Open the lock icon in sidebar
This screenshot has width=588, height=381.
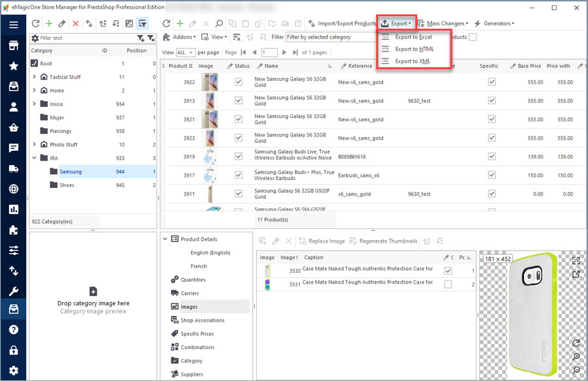[14, 350]
